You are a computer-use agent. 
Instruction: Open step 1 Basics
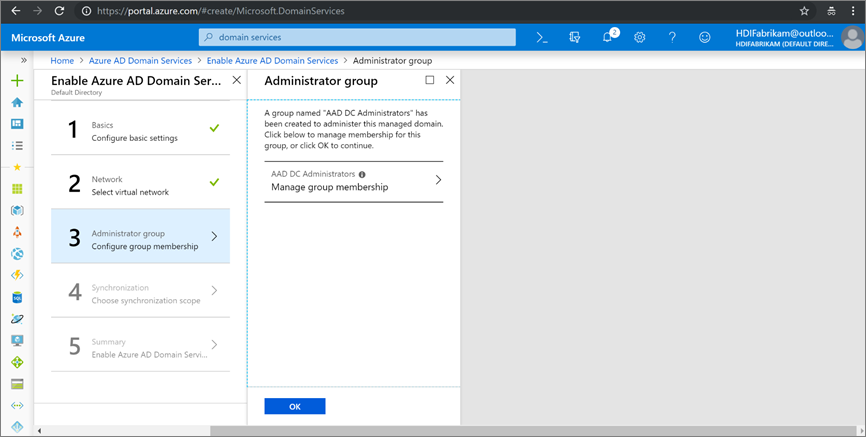point(140,128)
